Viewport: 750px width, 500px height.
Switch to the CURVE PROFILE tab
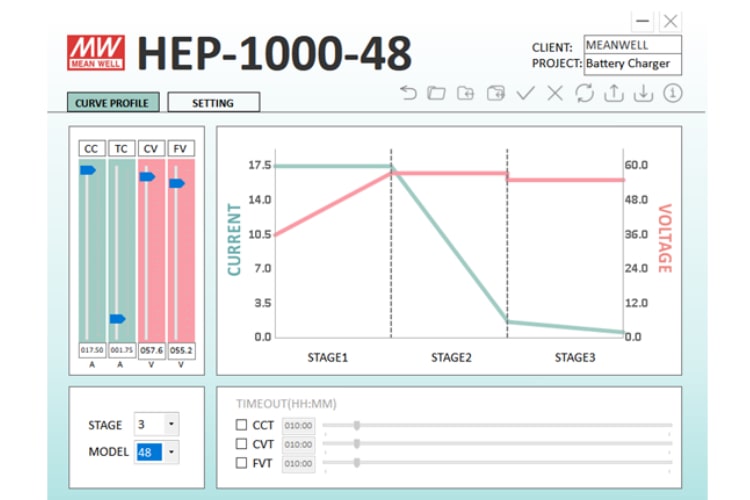[113, 102]
